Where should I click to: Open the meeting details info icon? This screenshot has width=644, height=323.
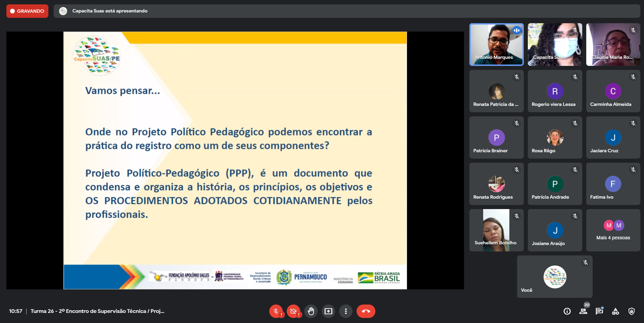[567, 311]
